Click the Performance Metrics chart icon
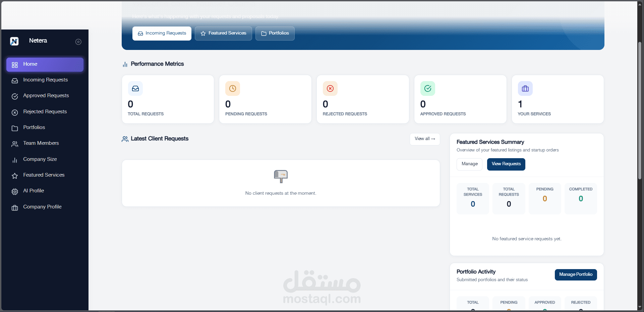Screen dimensions: 644x312 tap(125, 64)
